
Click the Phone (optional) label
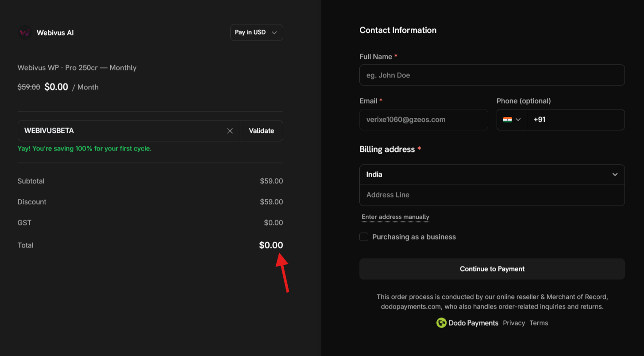coord(524,101)
